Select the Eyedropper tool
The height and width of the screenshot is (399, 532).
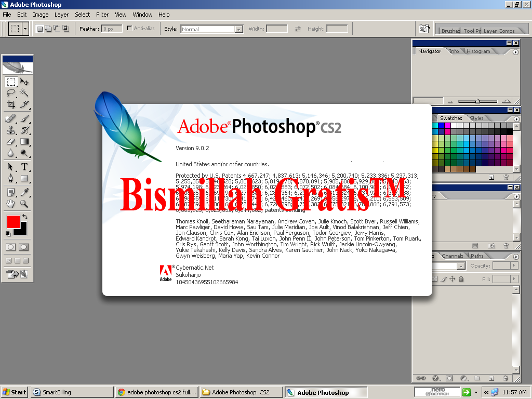24,193
